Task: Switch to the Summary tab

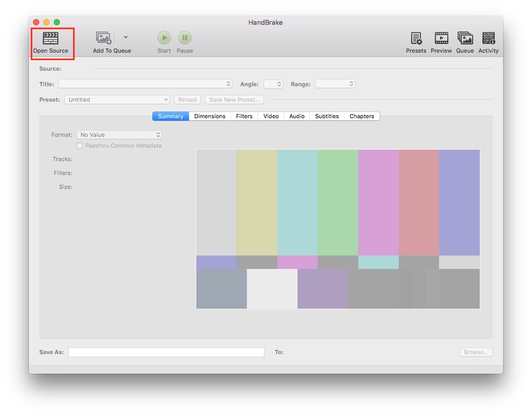Action: point(170,116)
